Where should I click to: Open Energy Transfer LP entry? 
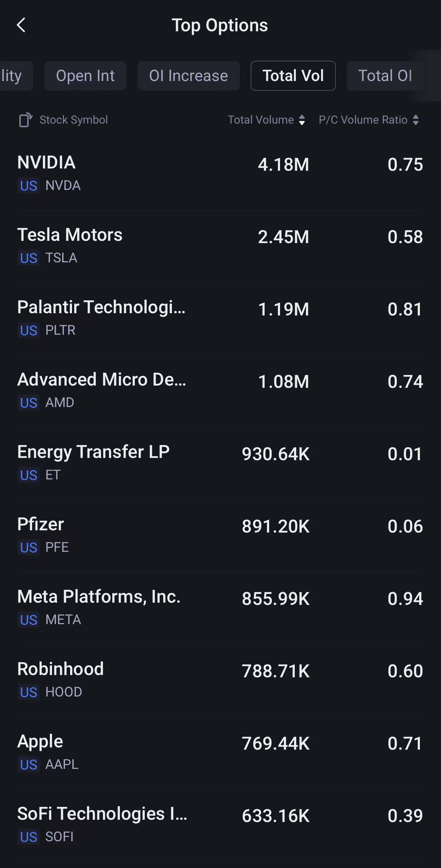click(220, 463)
